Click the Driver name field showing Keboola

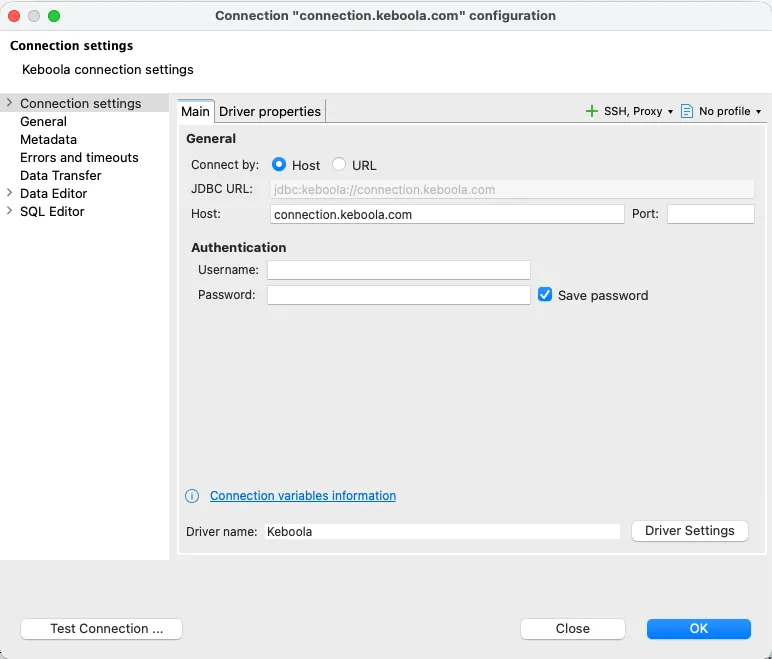442,531
